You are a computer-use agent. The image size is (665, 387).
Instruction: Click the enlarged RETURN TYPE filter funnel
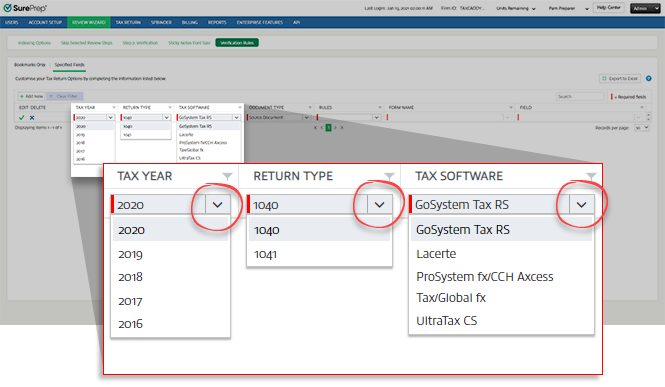[389, 176]
